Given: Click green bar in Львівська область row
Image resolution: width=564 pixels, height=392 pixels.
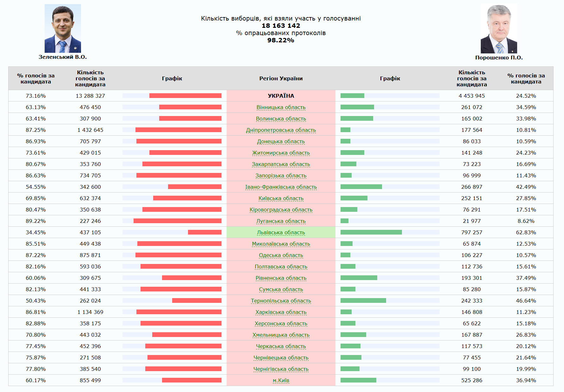Looking at the screenshot, I should click(371, 232).
